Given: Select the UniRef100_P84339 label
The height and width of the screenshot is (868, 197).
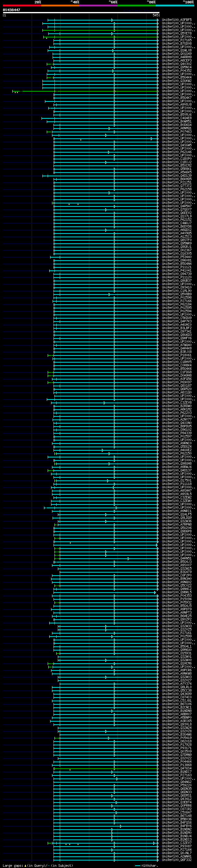Looking at the screenshot, I should [x=177, y=433].
